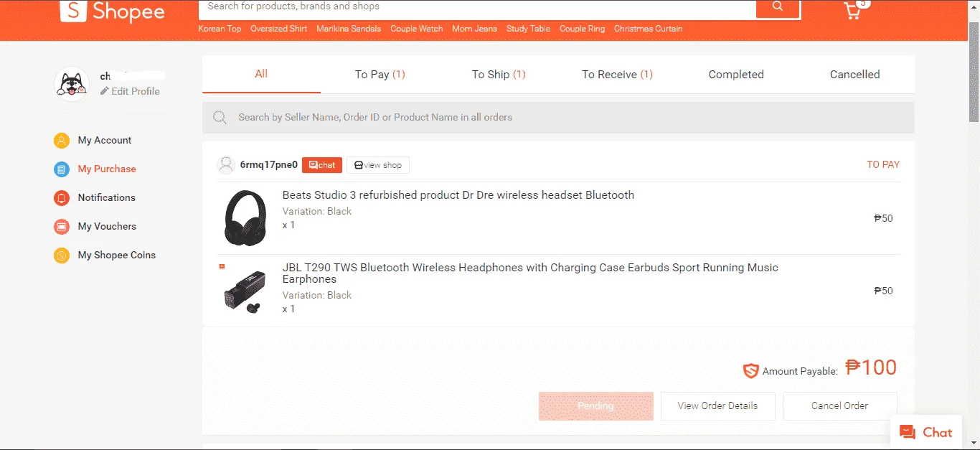Screen dimensions: 980x450
Task: Click the orange search magnifier button
Action: [778, 8]
